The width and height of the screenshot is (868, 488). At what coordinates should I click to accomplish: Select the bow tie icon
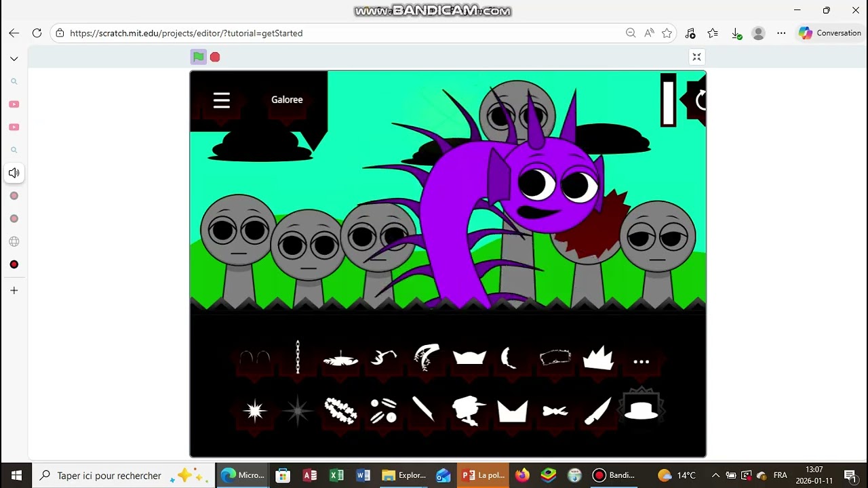(555, 411)
